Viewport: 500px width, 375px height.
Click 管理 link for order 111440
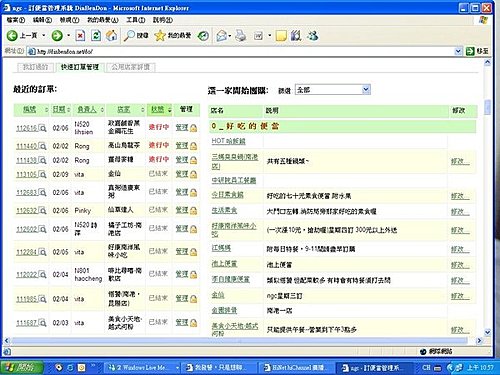tap(182, 146)
